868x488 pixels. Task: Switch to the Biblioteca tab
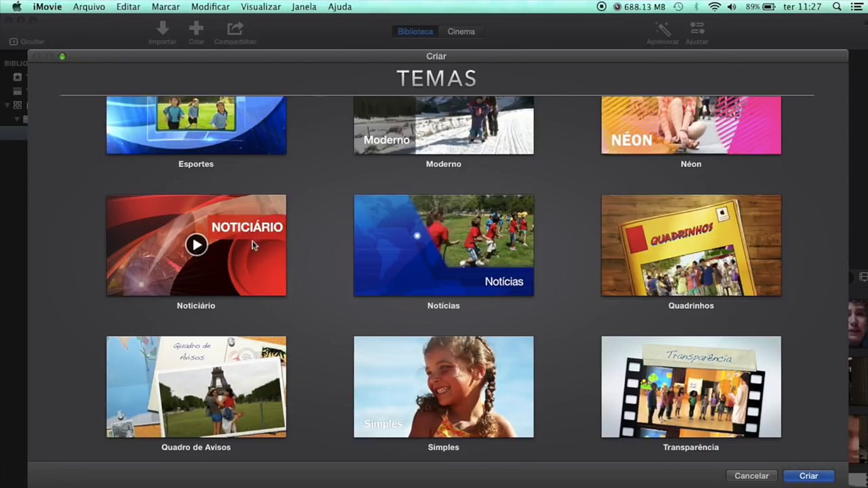coord(415,32)
